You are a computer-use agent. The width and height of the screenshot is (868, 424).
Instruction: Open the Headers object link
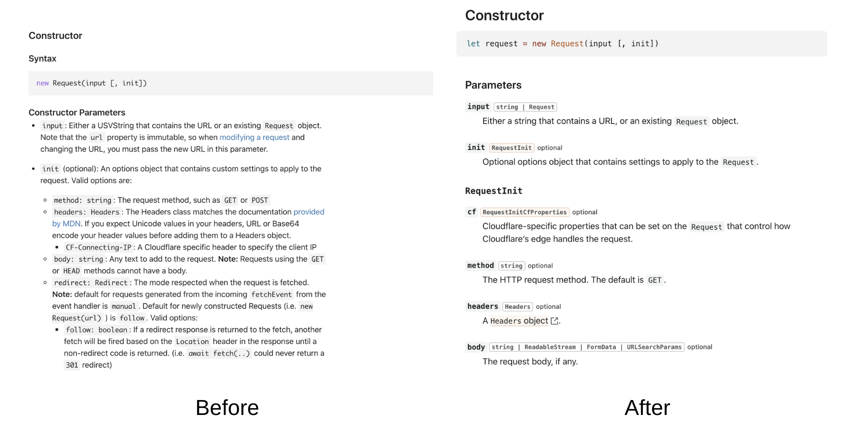point(519,321)
